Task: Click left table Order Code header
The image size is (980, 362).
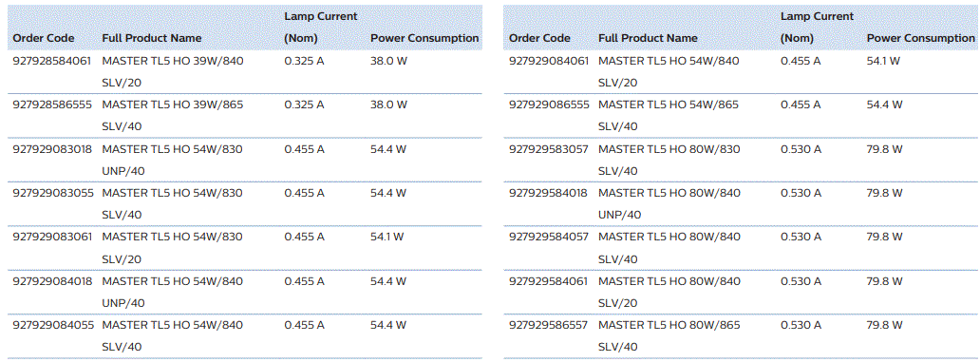Action: point(43,38)
